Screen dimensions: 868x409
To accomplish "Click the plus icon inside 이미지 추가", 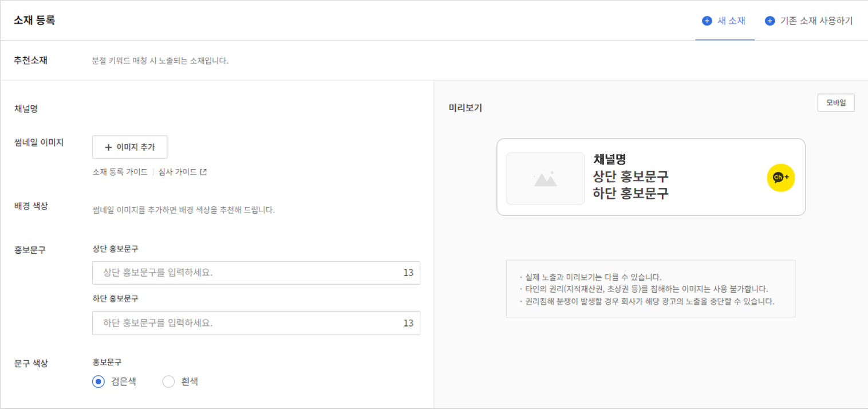I will click(108, 147).
